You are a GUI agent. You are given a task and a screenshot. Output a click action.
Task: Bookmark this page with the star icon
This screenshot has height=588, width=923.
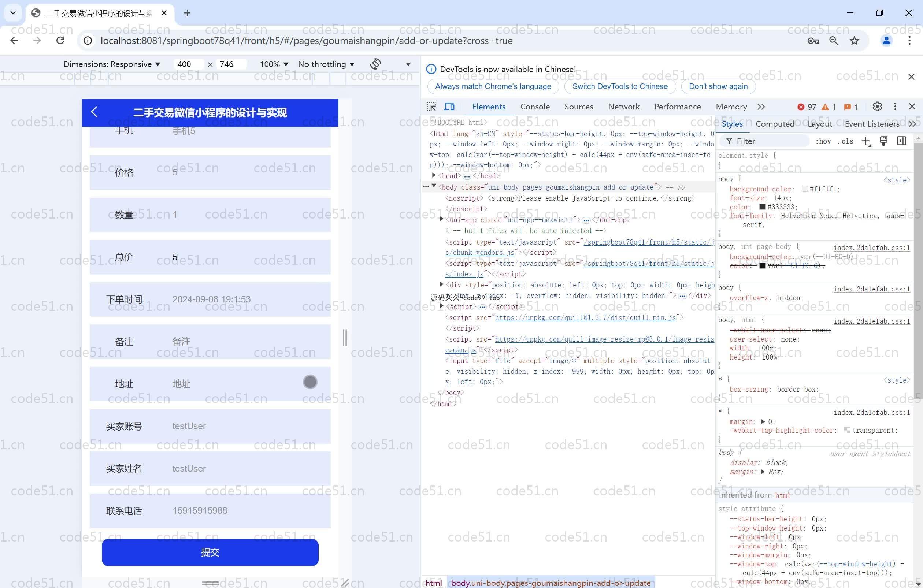tap(854, 41)
